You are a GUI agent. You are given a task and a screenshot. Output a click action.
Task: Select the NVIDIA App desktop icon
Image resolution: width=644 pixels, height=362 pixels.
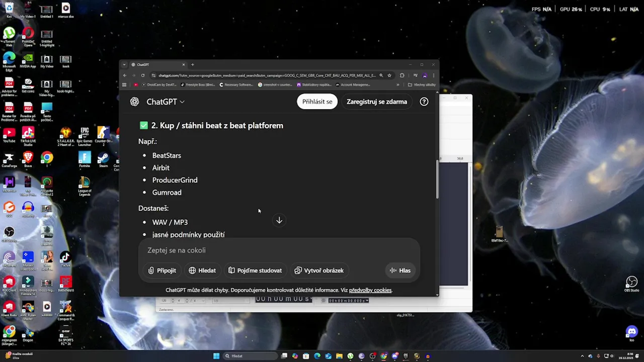pyautogui.click(x=28, y=60)
